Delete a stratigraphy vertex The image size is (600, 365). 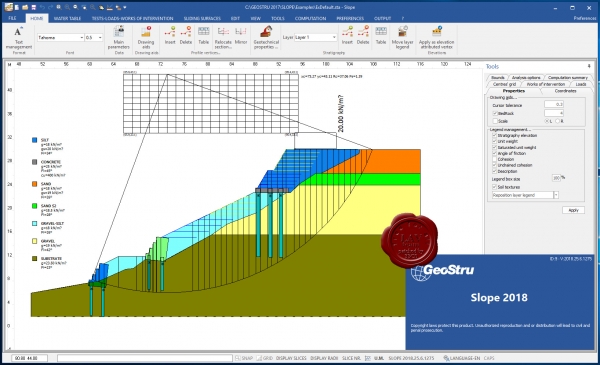(363, 35)
